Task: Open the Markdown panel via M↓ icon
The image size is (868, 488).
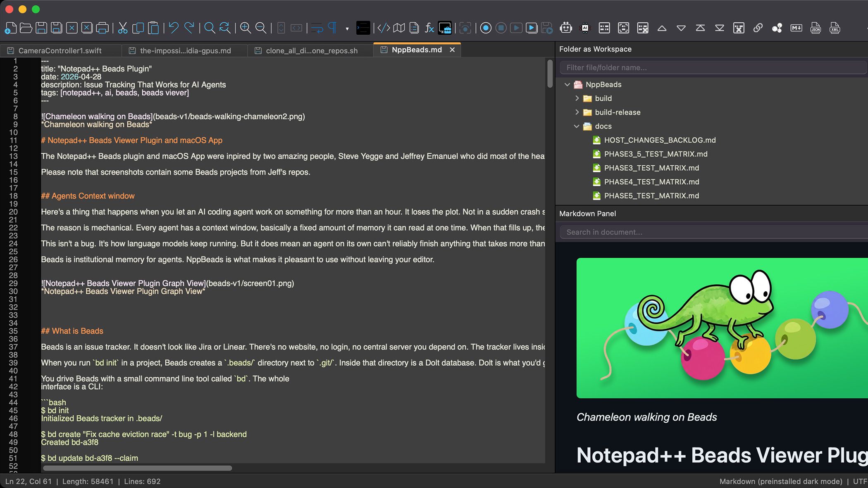Action: (x=796, y=28)
